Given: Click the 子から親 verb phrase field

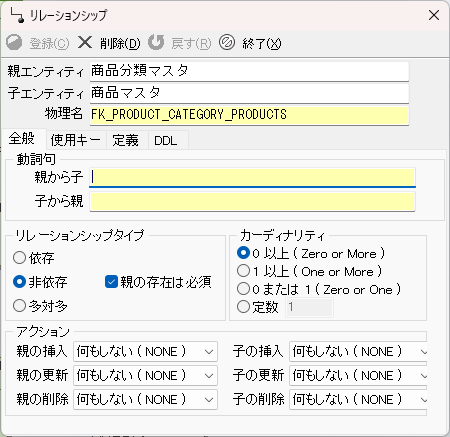Looking at the screenshot, I should click(252, 202).
